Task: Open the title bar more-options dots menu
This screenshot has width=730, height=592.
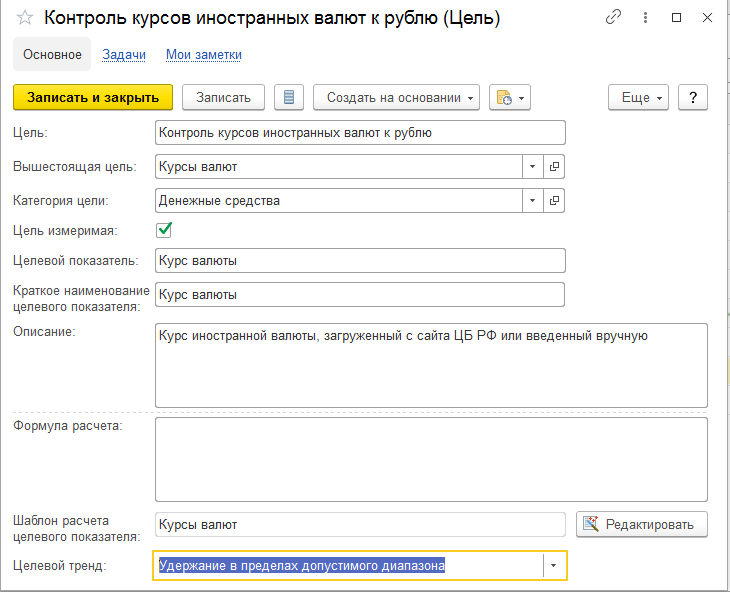Action: point(645,18)
